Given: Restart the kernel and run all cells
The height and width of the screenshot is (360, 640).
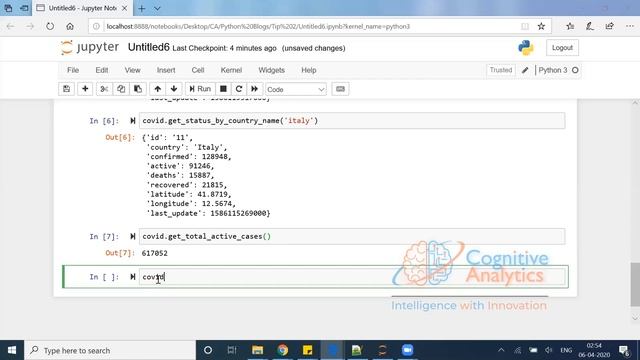Looking at the screenshot, I should [x=254, y=89].
